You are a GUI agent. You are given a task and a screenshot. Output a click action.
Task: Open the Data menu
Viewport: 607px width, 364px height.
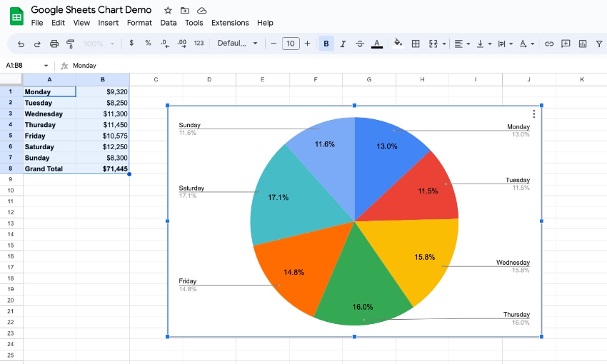tap(169, 23)
